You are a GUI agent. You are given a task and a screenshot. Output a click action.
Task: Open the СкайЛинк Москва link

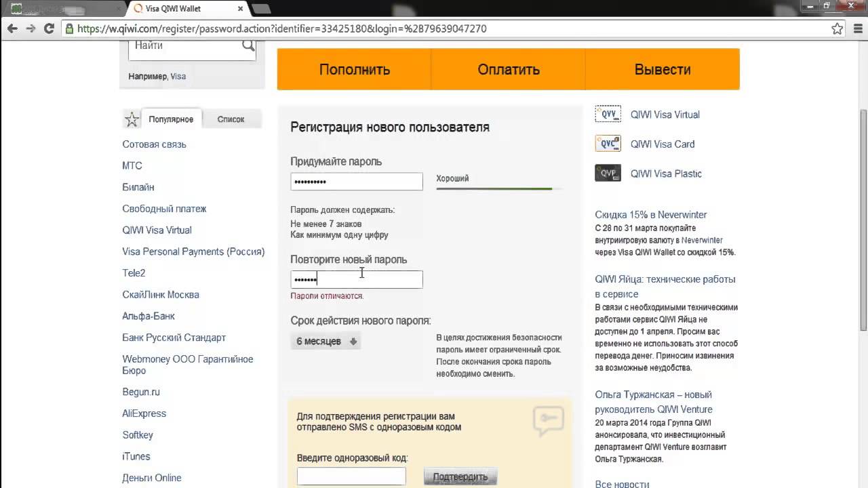[161, 295]
